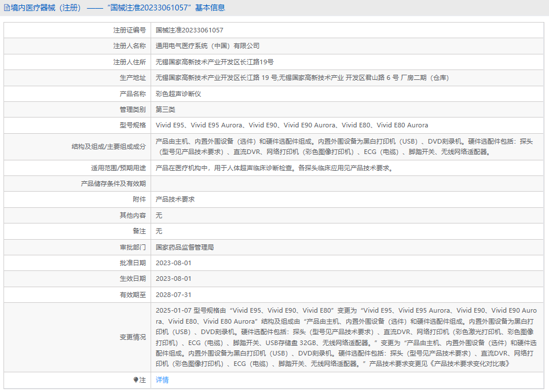Select registration number 国械注准20233061057 value
The height and width of the screenshot is (392, 549).
189,30
